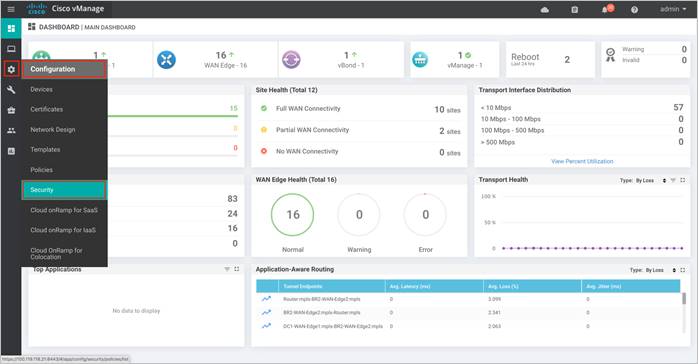This screenshot has height=364, width=698.
Task: Click the Tools wrench sidebar icon
Action: pos(11,89)
